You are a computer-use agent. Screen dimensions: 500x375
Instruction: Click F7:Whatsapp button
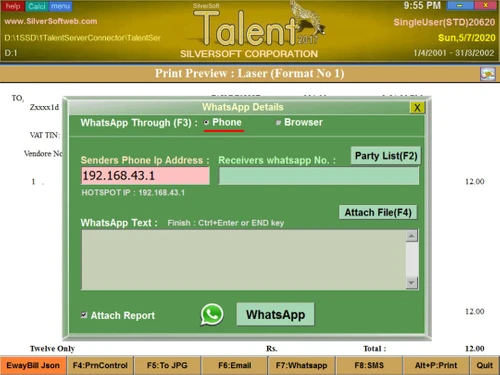302,365
